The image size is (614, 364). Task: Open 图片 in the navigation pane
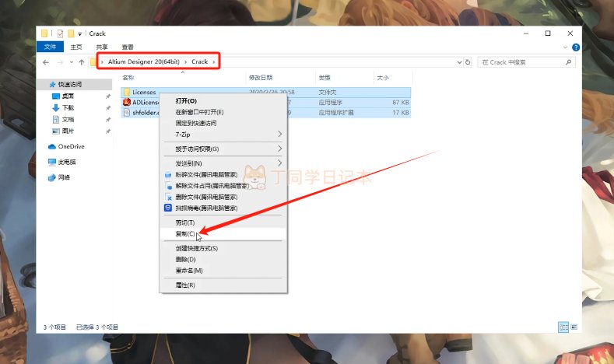[x=68, y=131]
